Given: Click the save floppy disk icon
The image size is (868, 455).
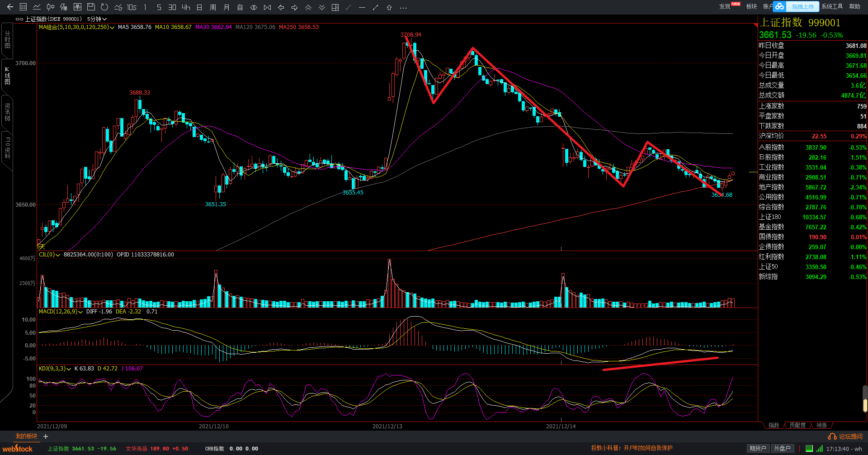Looking at the screenshot, I should click(91, 7).
